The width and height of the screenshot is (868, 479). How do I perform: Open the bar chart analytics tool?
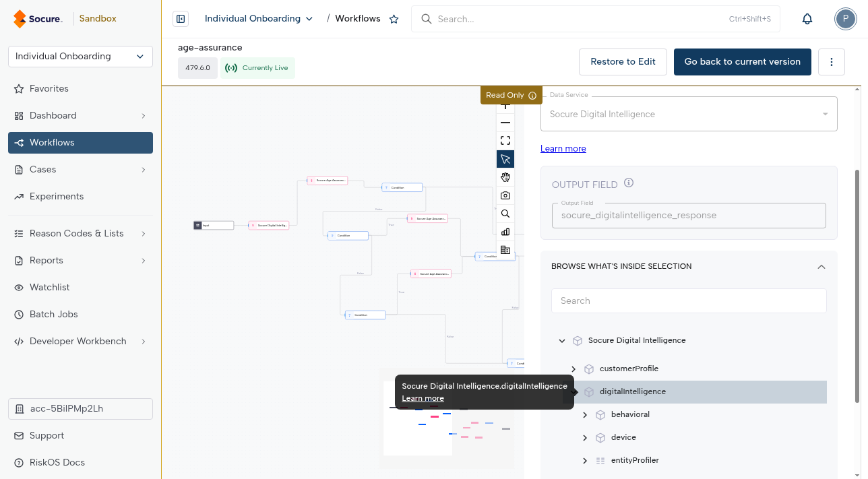point(505,232)
